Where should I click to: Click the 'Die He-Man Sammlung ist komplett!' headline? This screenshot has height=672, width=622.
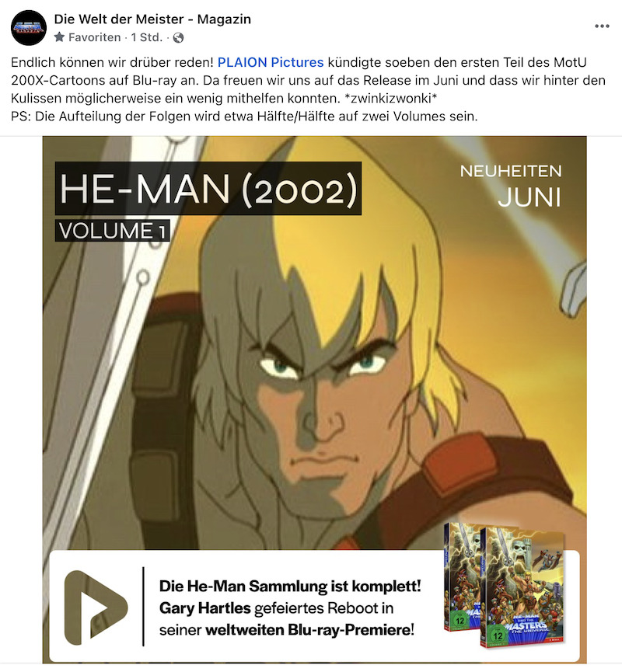(x=290, y=586)
